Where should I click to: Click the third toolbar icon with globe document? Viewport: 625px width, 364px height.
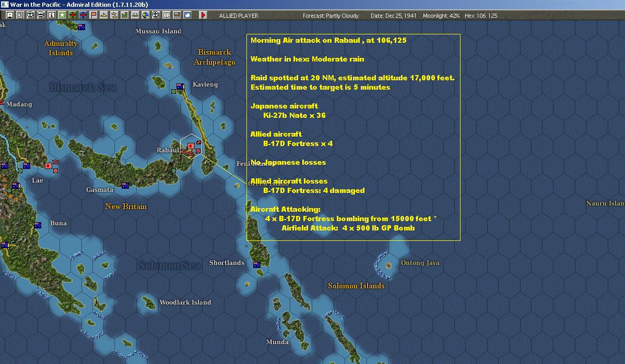[x=31, y=15]
